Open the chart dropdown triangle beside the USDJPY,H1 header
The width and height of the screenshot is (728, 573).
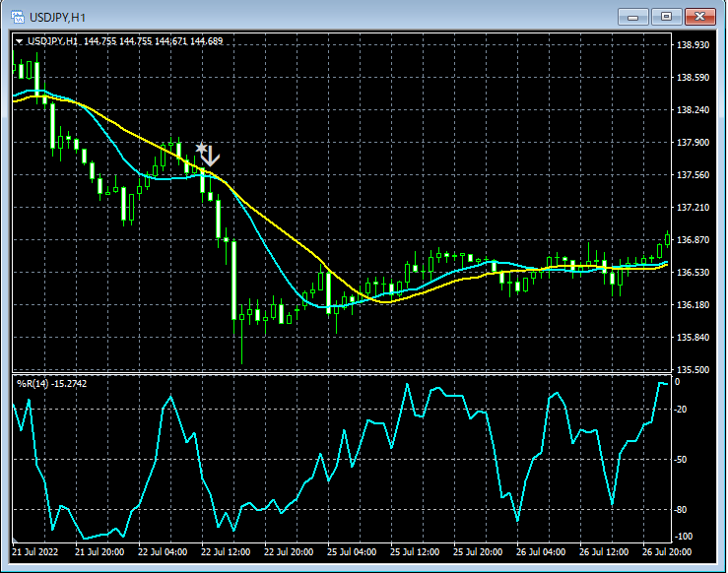(19, 41)
